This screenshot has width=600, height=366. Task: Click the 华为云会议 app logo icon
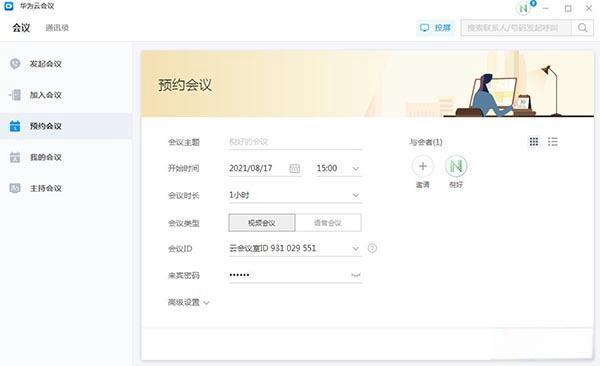coord(9,6)
